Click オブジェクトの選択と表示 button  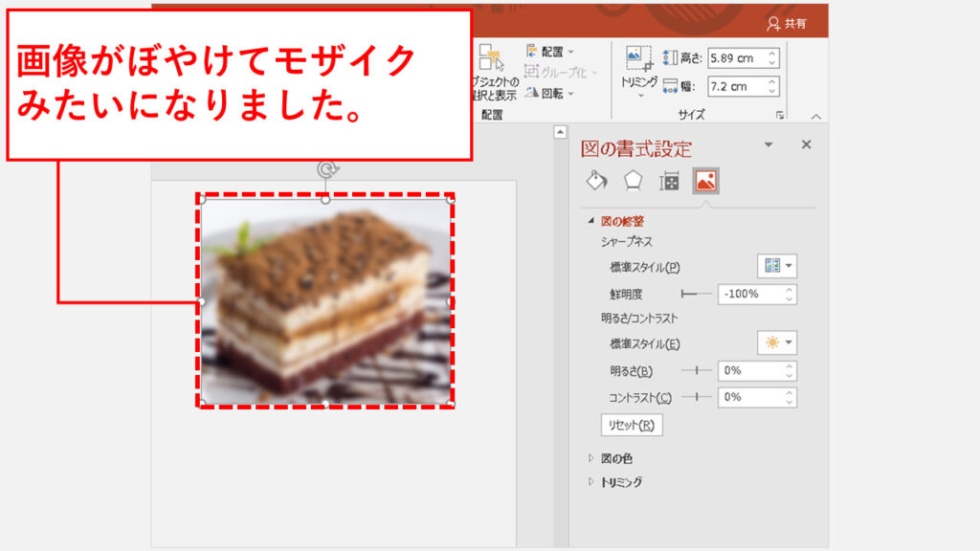[x=493, y=72]
